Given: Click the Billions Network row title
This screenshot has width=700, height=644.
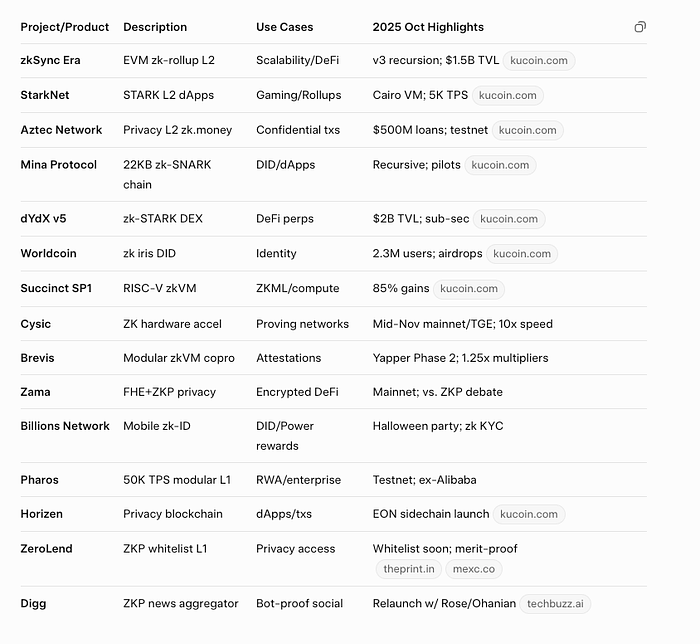Looking at the screenshot, I should click(x=65, y=426).
